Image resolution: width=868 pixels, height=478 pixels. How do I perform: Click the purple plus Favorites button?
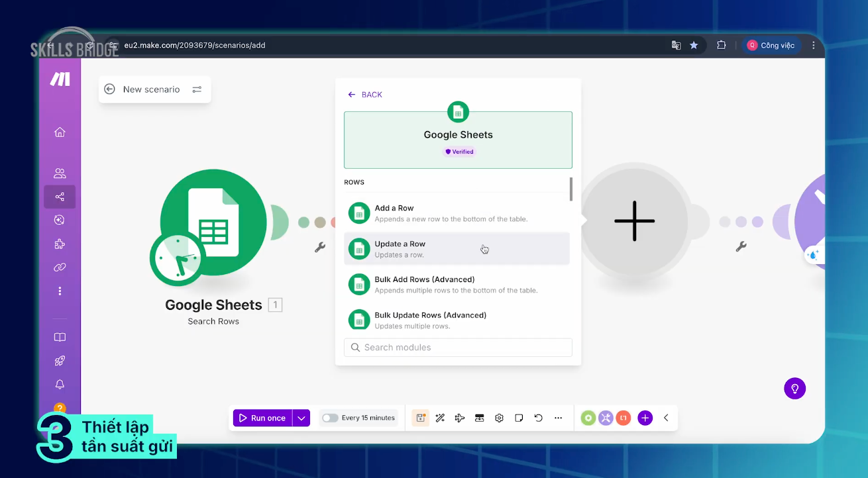point(645,418)
